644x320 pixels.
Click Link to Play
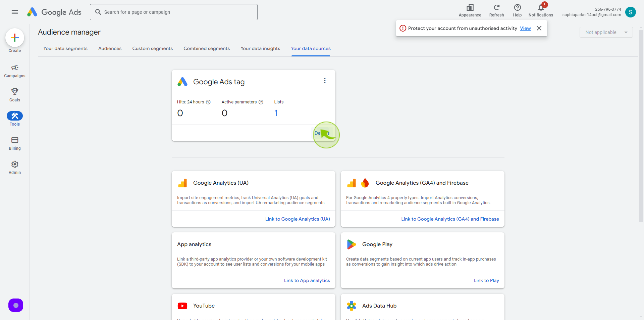point(486,280)
